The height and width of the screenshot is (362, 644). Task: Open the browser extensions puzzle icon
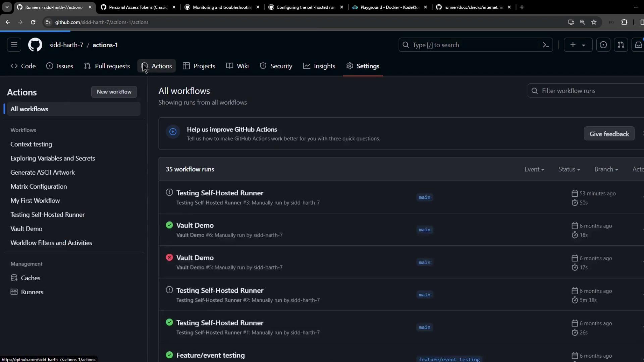pos(624,22)
